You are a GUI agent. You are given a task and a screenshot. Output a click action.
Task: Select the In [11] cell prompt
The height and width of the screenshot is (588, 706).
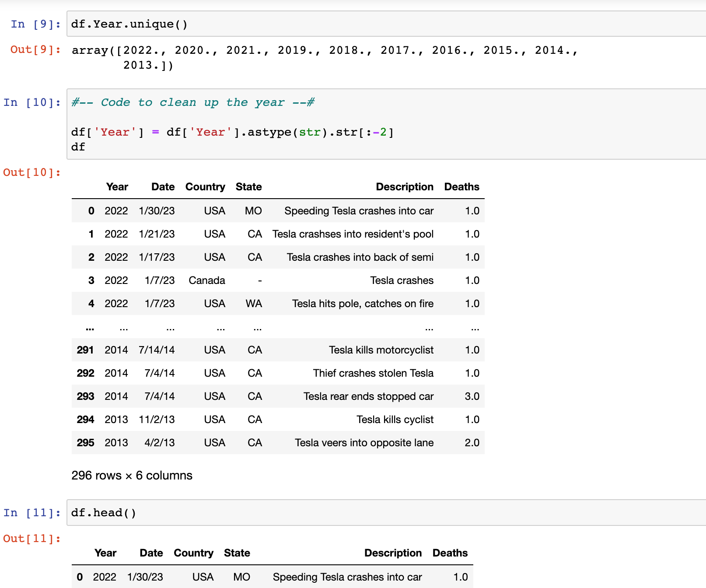32,513
